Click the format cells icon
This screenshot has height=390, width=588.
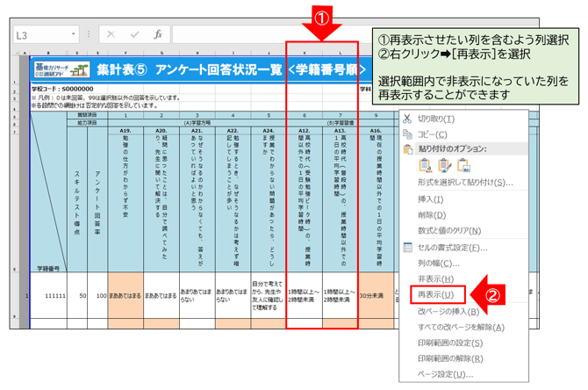(x=407, y=248)
